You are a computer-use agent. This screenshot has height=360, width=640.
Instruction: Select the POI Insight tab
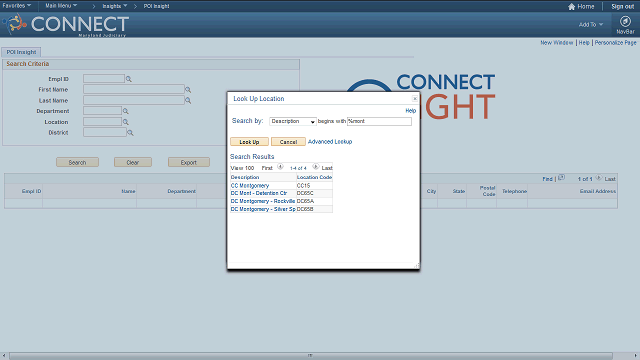[x=21, y=52]
